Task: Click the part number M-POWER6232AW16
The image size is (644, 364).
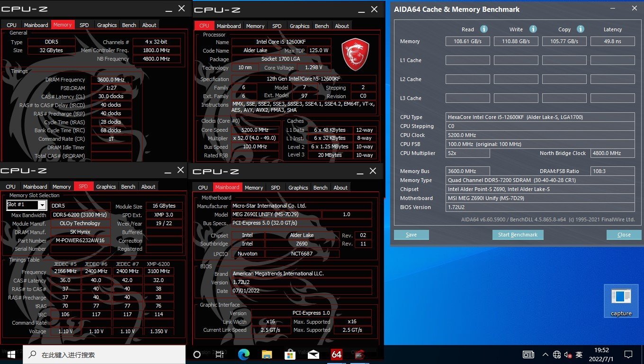Action: click(80, 240)
